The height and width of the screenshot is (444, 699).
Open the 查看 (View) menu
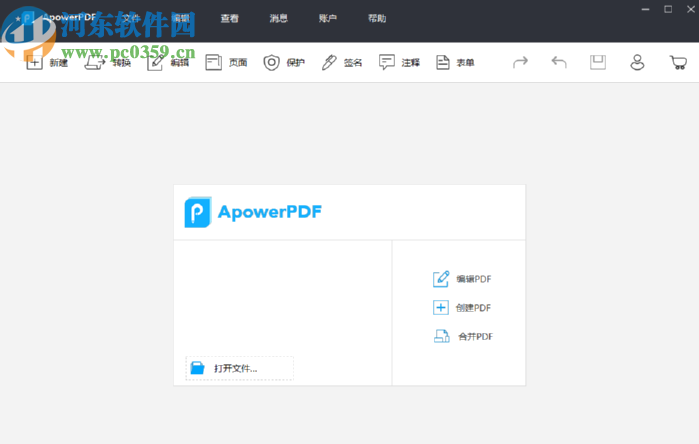[x=230, y=18]
